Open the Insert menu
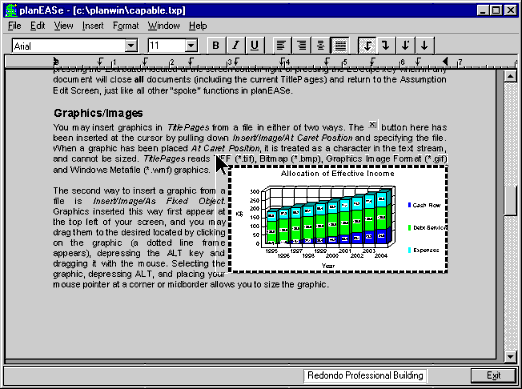Viewport: 522px width, 389px height. tap(93, 26)
